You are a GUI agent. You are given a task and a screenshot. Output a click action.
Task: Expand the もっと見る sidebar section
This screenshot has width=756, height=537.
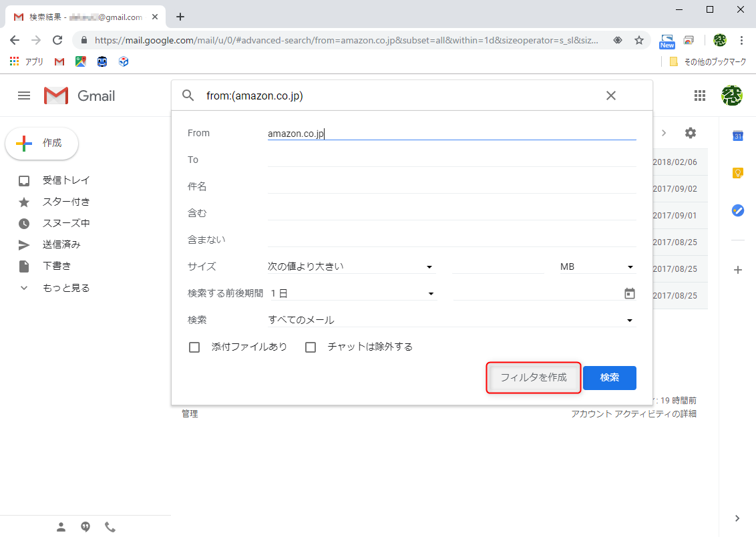pyautogui.click(x=67, y=287)
